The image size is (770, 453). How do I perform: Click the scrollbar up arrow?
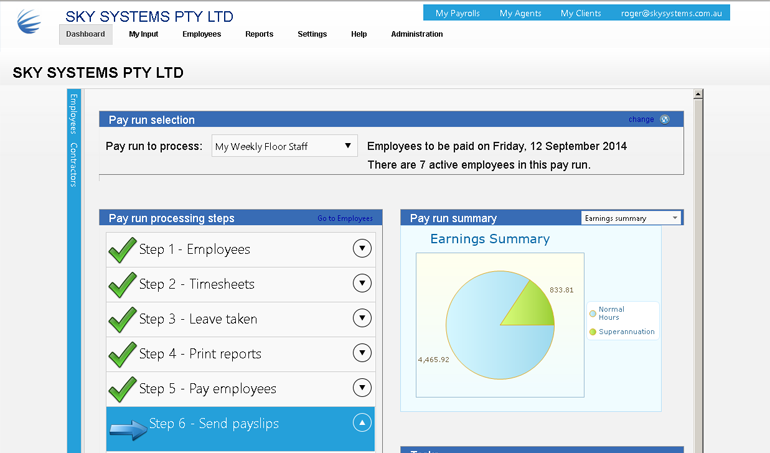(x=698, y=94)
